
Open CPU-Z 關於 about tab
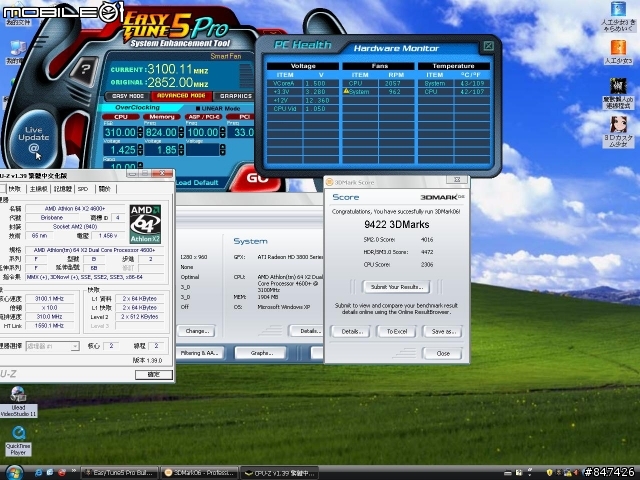point(104,189)
